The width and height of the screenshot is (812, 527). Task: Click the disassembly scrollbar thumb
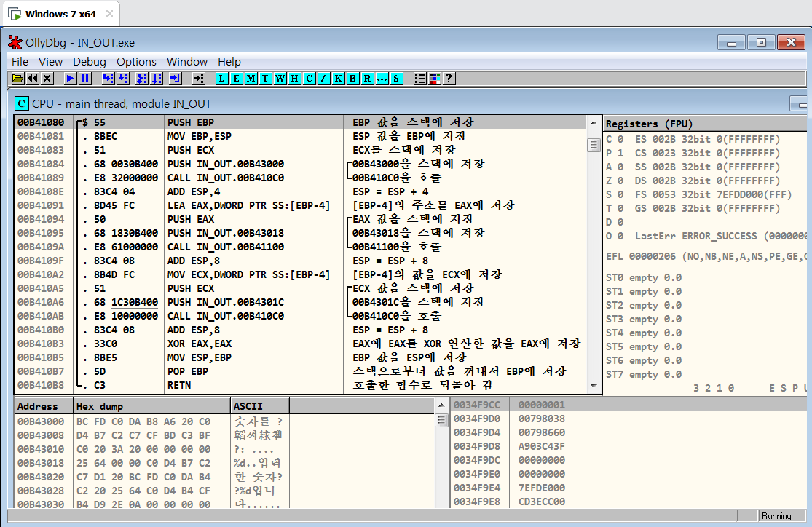(x=594, y=145)
